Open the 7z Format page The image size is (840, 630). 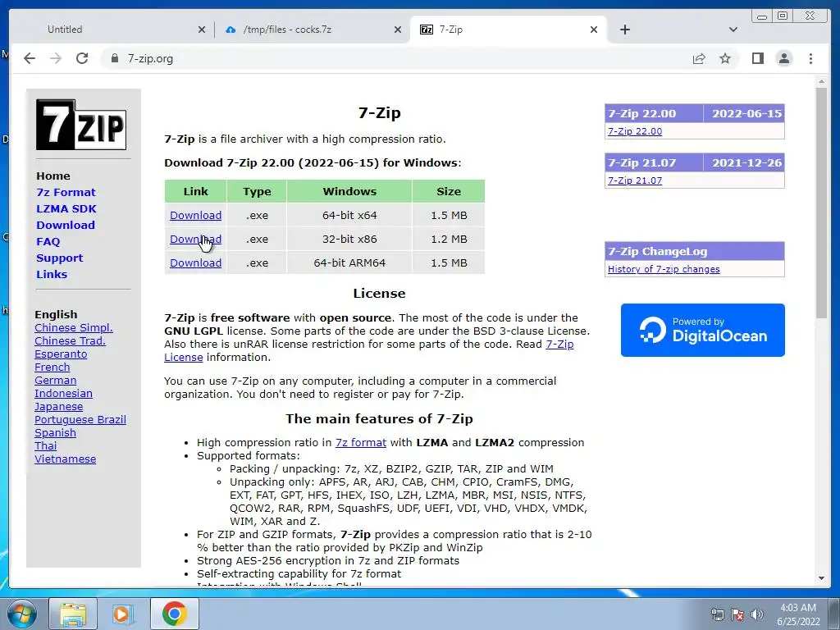[66, 192]
